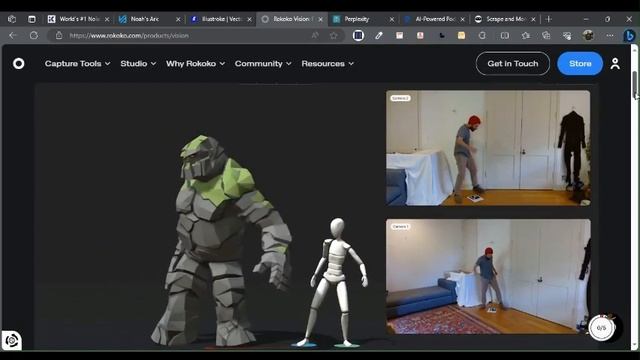Click the browser essentials heart icon

[567, 36]
